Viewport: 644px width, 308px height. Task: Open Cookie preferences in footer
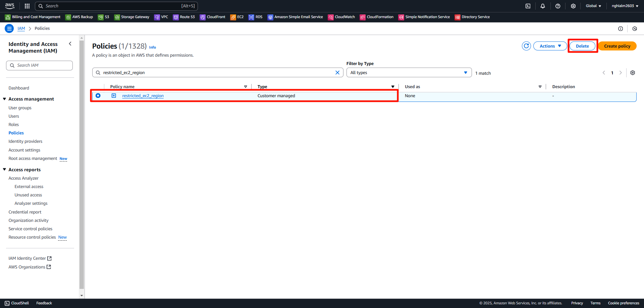click(624, 303)
